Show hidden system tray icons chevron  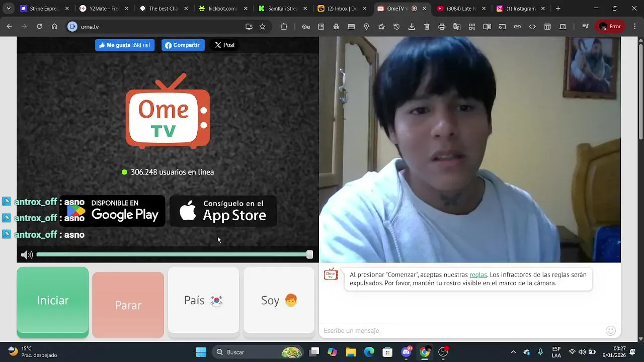pos(513,352)
